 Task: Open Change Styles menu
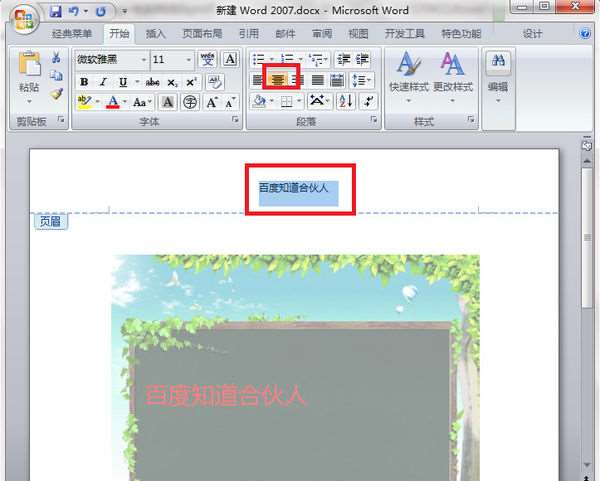(x=453, y=77)
